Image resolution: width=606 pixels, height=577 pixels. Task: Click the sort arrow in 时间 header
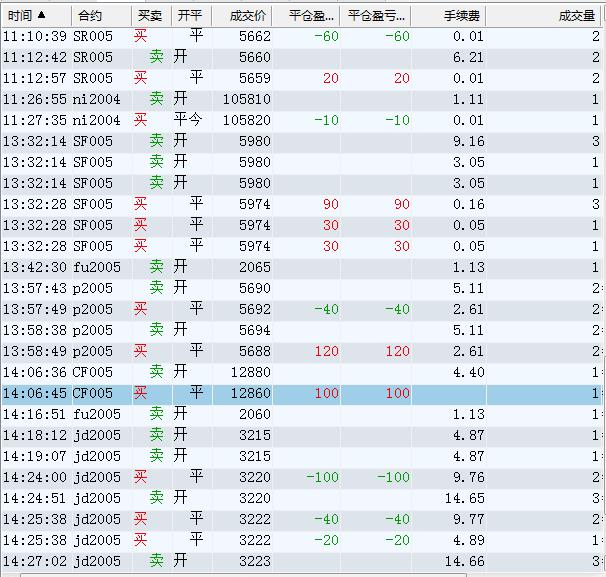[x=40, y=16]
